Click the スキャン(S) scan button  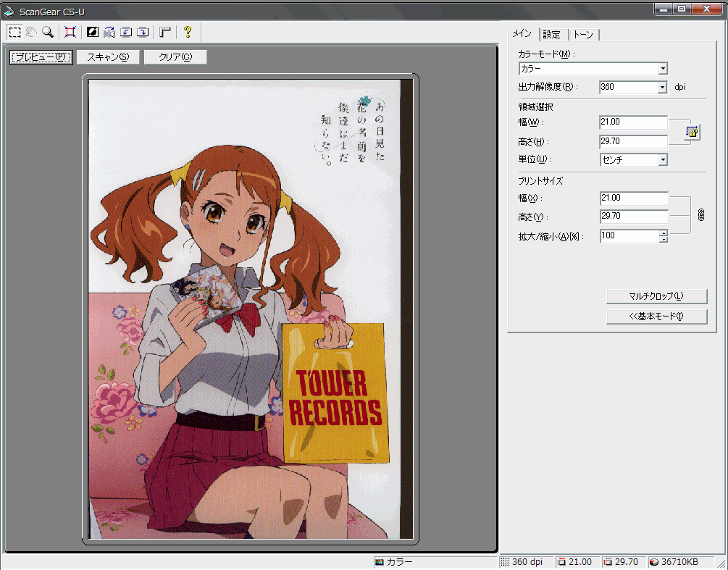(x=108, y=57)
